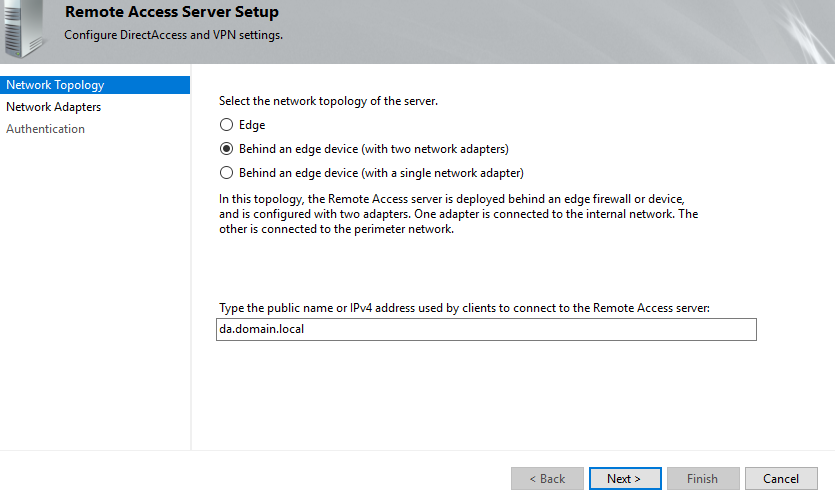Go to the Network Adapters step

[x=53, y=107]
